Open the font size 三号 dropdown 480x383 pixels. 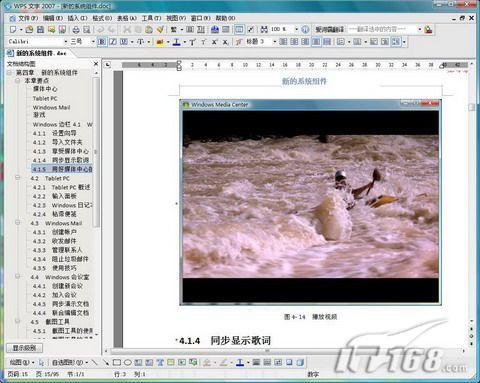click(93, 42)
